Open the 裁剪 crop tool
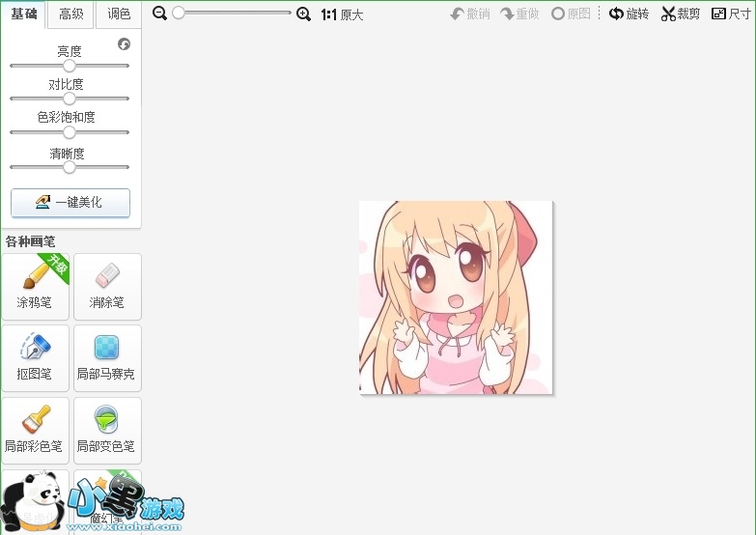Screen dimensions: 756x535 coord(681,14)
